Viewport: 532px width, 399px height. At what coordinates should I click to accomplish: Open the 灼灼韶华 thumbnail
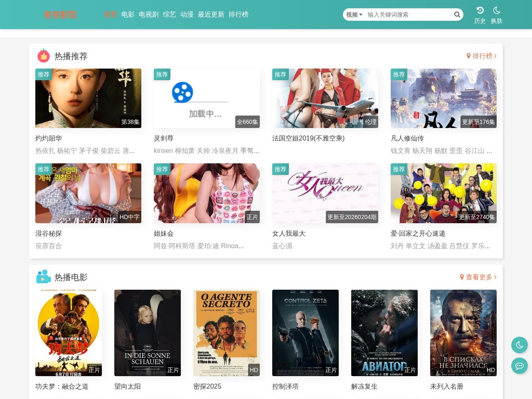pyautogui.click(x=88, y=98)
